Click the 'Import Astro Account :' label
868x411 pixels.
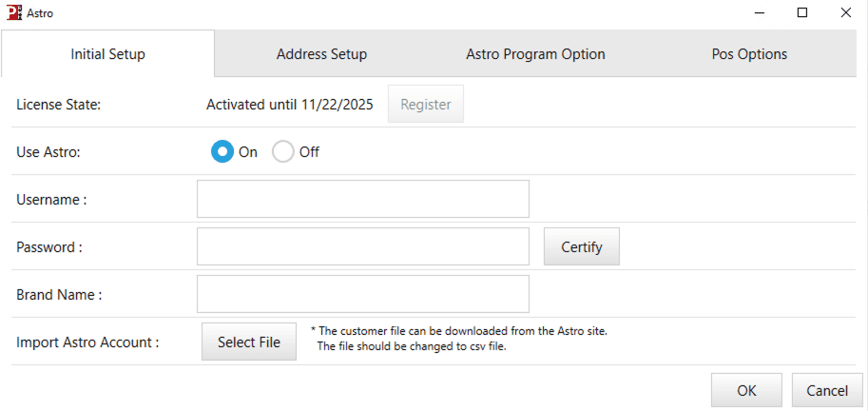[88, 342]
